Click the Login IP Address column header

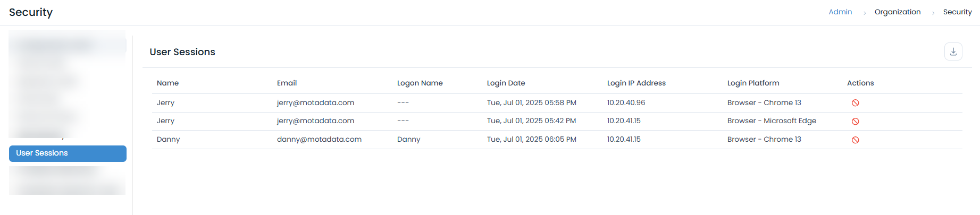(636, 83)
